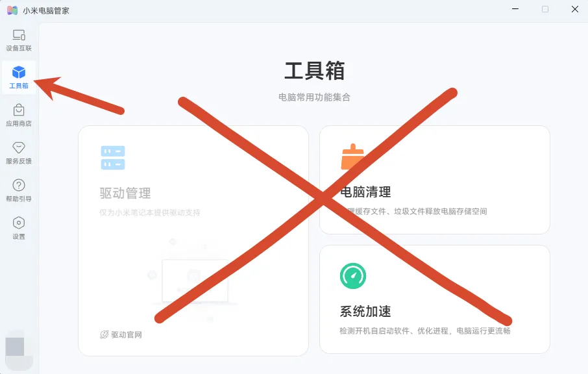Image resolution: width=588 pixels, height=374 pixels.
Task: Click the laptop illustration in 驱动管理 card
Action: 195,280
